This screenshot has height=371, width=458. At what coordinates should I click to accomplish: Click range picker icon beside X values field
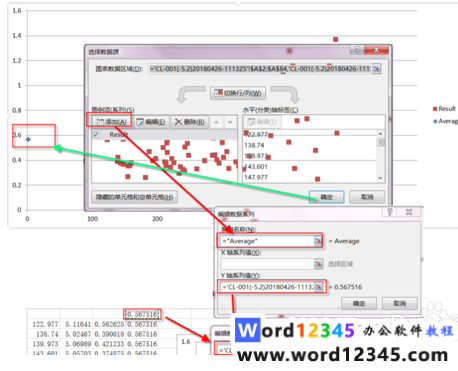[318, 264]
